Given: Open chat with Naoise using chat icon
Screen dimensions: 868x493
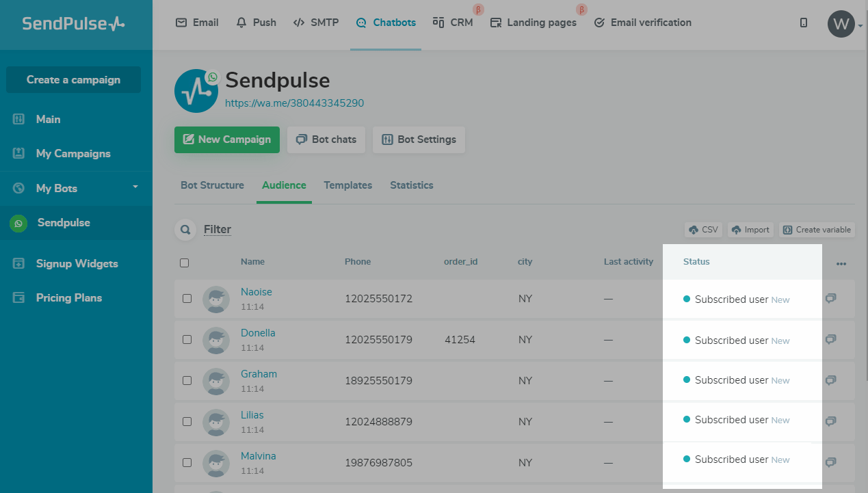Looking at the screenshot, I should (830, 299).
